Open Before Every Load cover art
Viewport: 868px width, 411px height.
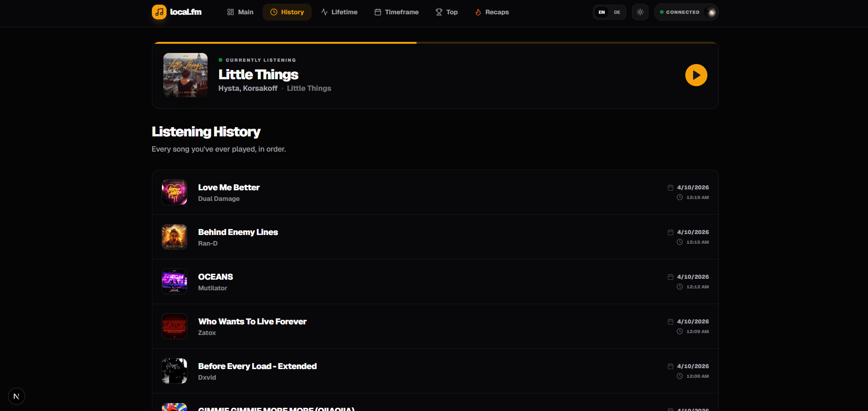[174, 371]
